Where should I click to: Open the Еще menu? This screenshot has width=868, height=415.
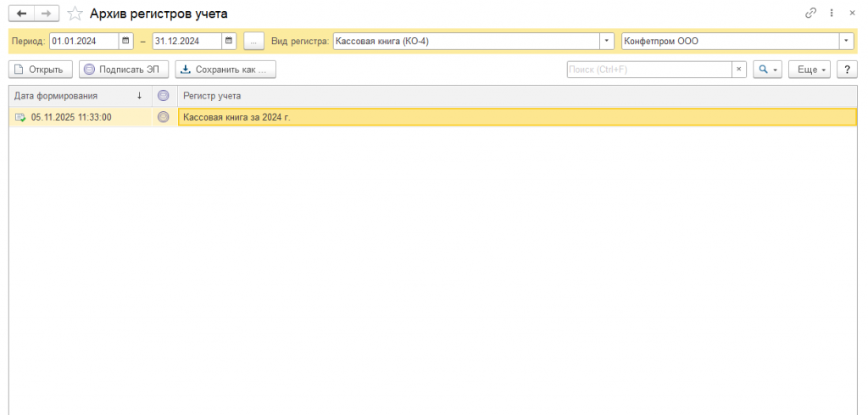point(810,70)
